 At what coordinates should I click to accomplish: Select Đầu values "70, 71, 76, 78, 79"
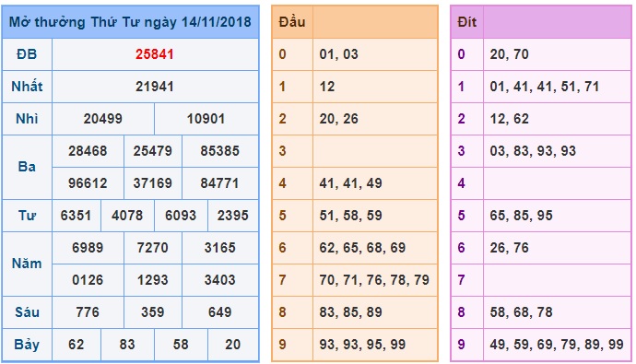(x=374, y=280)
